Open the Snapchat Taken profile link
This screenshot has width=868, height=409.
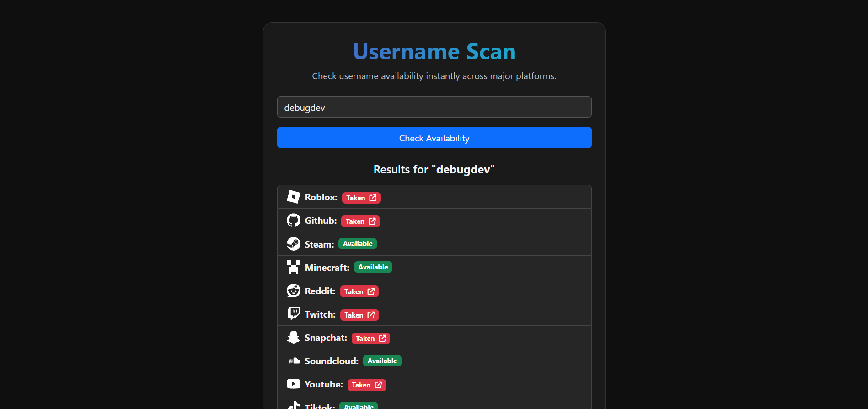pos(371,339)
